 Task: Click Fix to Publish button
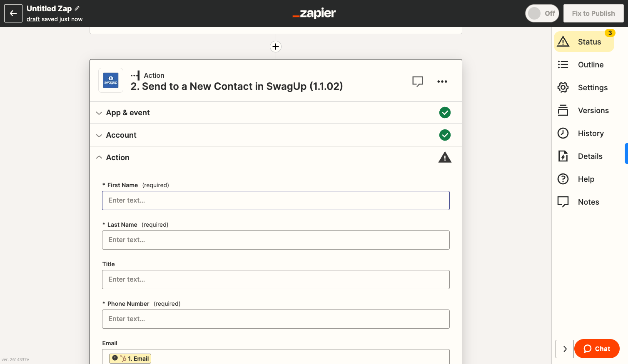click(593, 13)
